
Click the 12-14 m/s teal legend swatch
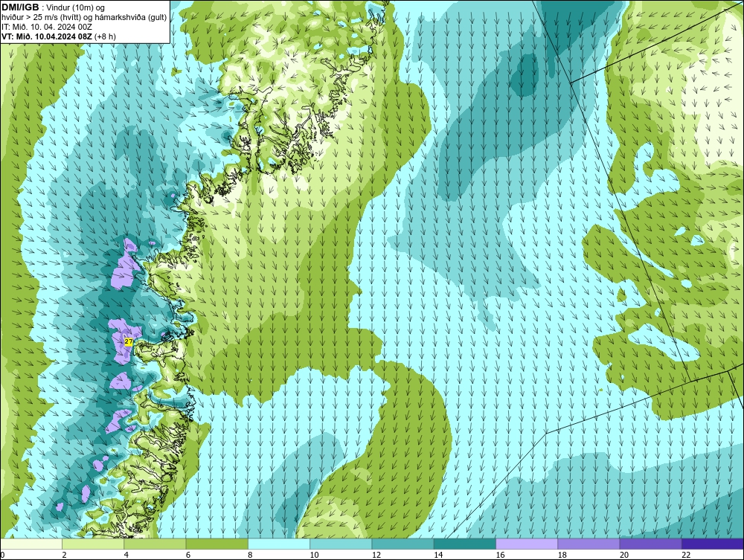pyautogui.click(x=403, y=544)
